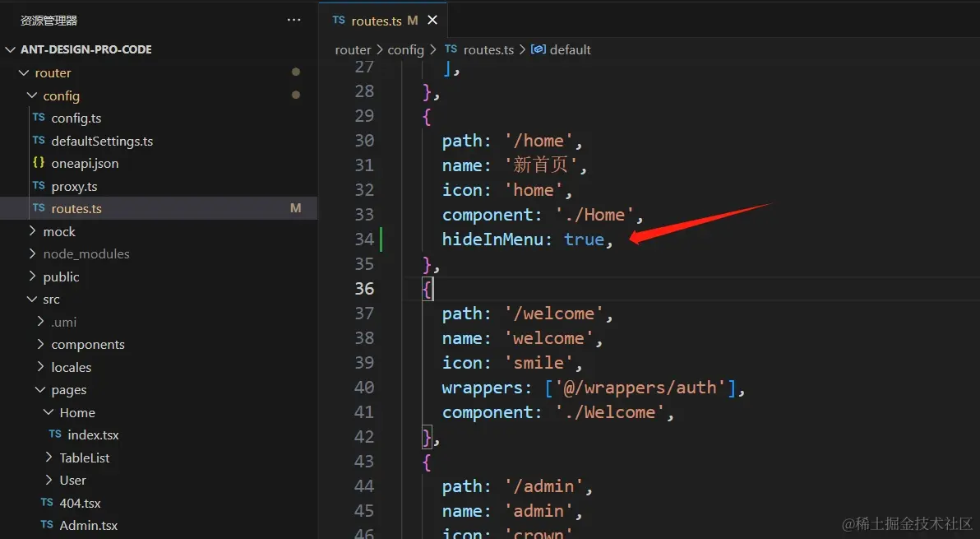Click the TS icon on the routes.ts tab
Viewport: 980px width, 539px height.
pyautogui.click(x=339, y=20)
